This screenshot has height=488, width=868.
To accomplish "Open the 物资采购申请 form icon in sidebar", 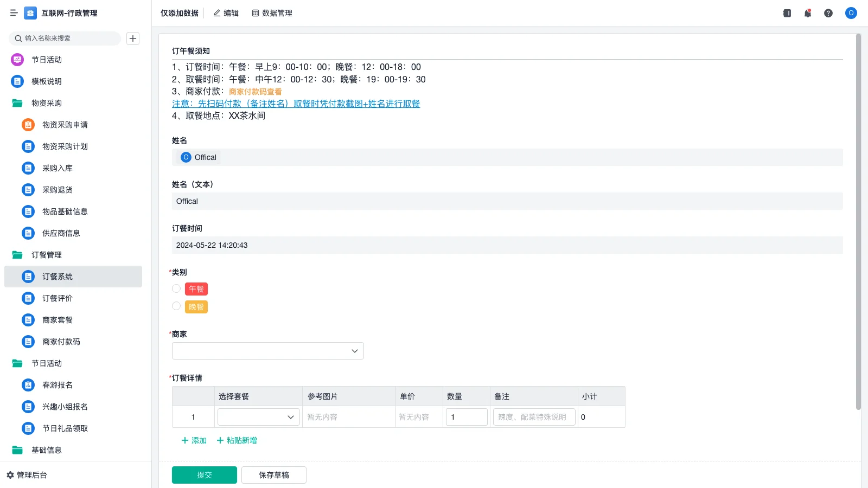I will 28,125.
